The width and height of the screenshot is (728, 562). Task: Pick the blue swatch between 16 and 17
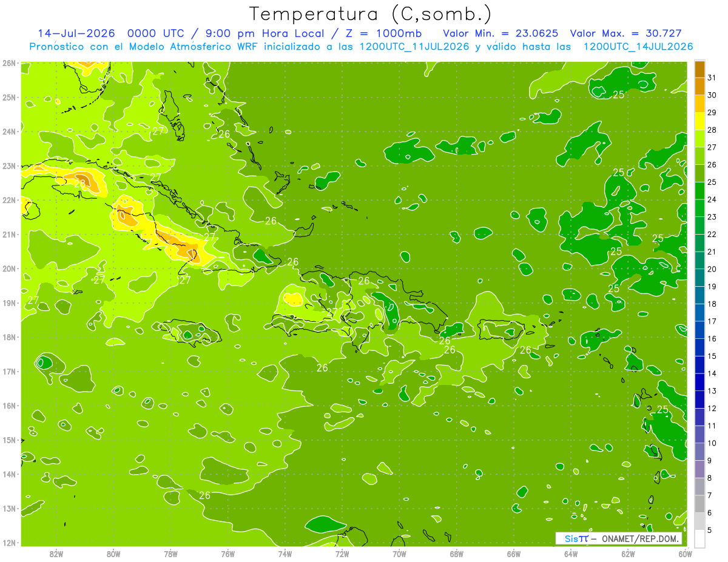pos(699,330)
